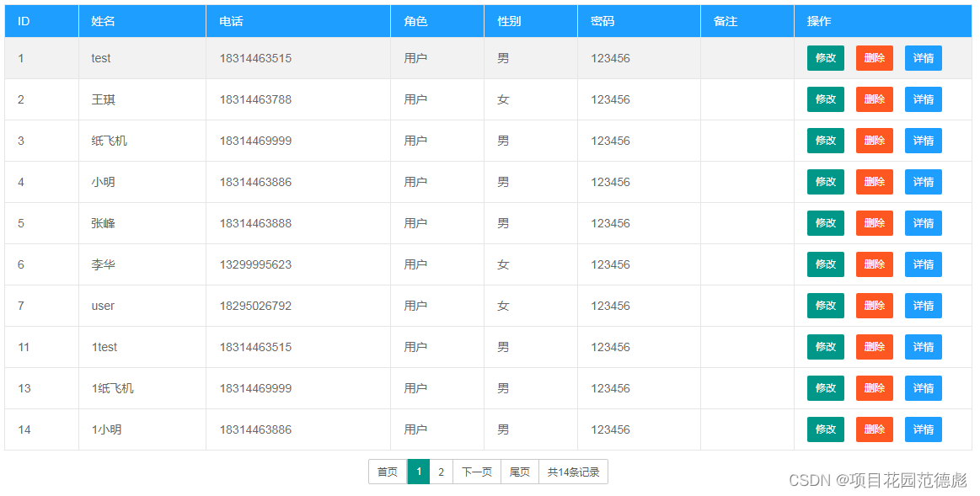
Task: Select phone number 18295026792
Action: (255, 306)
